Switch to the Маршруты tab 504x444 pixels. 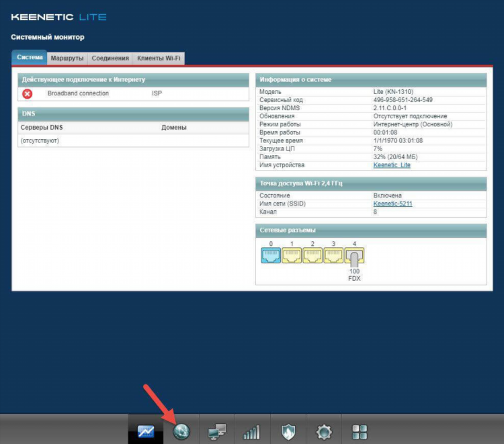tap(67, 58)
